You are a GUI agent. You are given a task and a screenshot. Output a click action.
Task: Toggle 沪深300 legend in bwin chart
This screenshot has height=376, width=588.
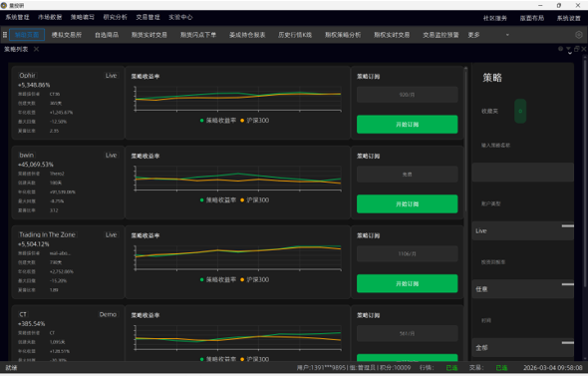254,200
